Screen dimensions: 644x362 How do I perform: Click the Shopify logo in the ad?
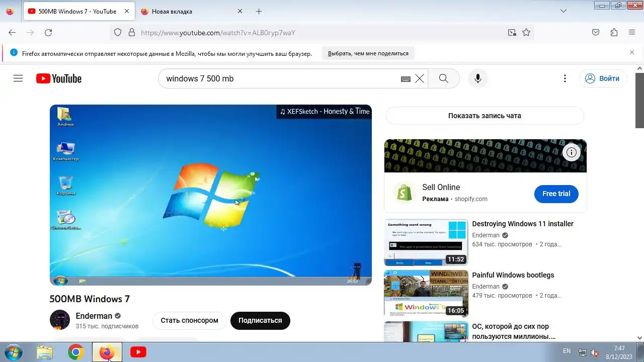click(x=405, y=193)
